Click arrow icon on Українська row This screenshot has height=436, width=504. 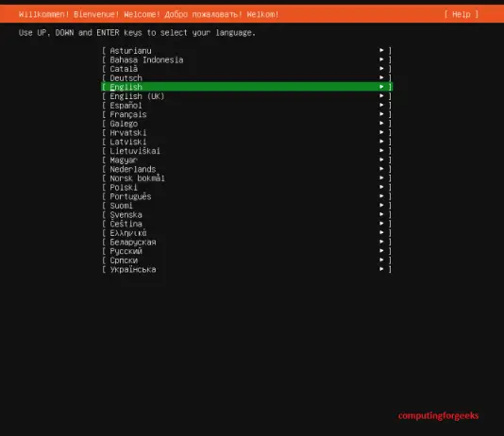tap(381, 269)
